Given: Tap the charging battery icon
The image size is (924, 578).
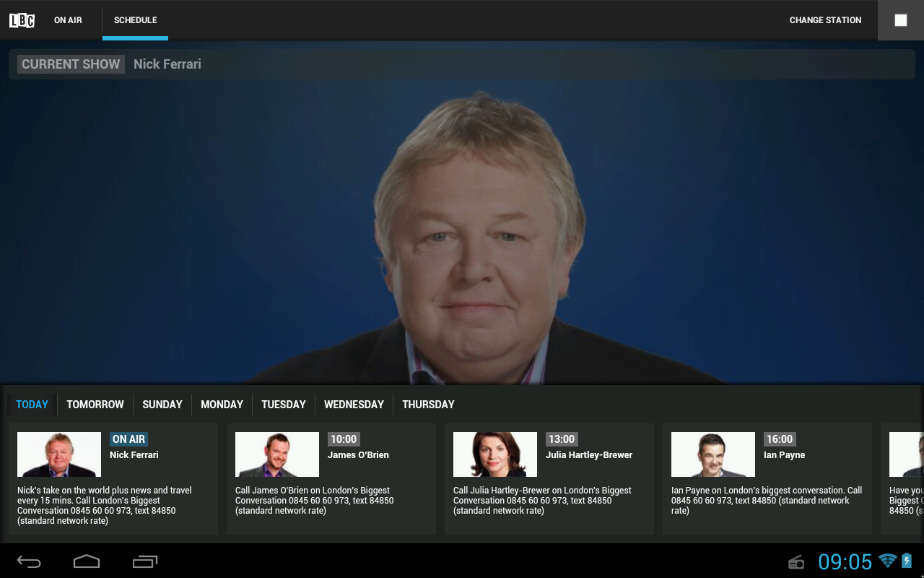Looking at the screenshot, I should [x=906, y=561].
